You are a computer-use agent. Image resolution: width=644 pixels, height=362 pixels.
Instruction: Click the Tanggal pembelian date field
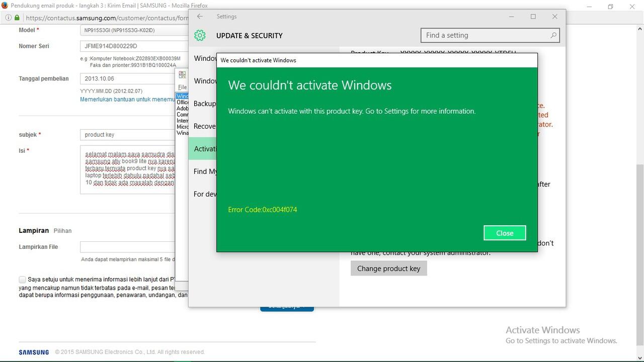128,78
